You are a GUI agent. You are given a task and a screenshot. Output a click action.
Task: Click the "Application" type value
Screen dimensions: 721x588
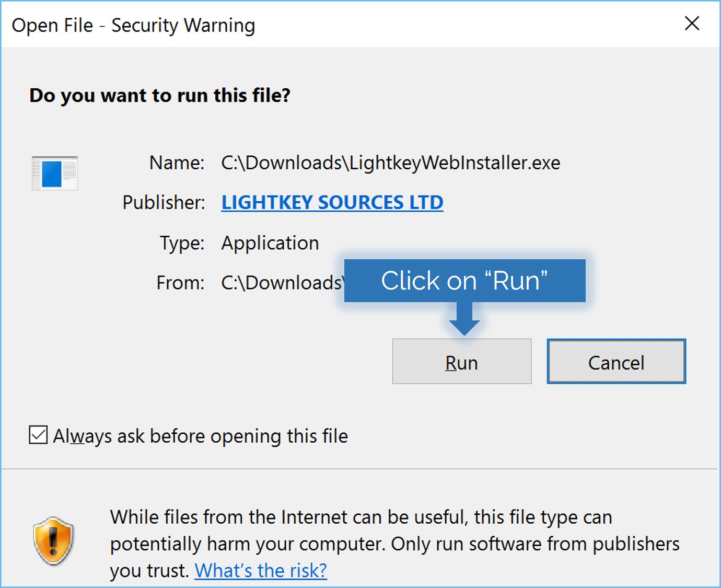[x=270, y=243]
